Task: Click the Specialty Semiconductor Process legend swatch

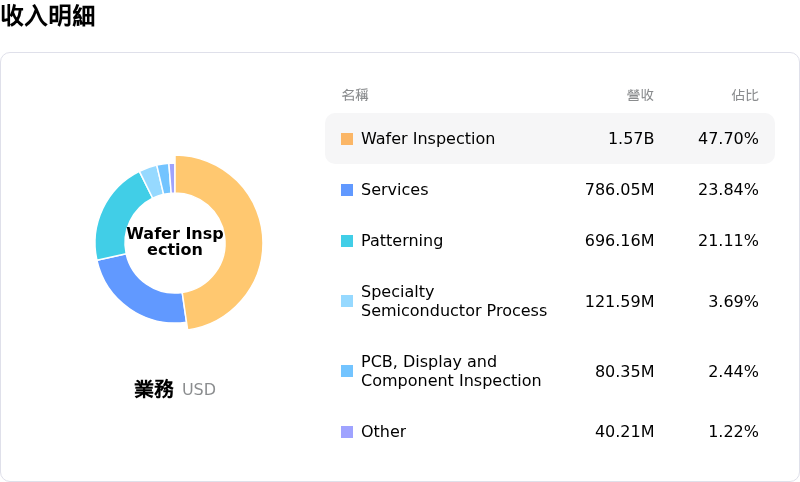Action: [347, 301]
